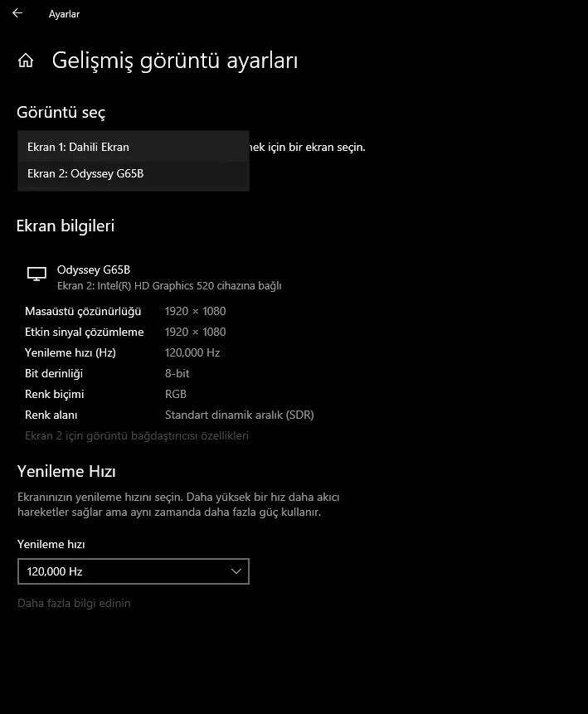Viewport: 588px width, 714px height.
Task: Click the 'Ayarlar' window title text
Action: click(64, 14)
